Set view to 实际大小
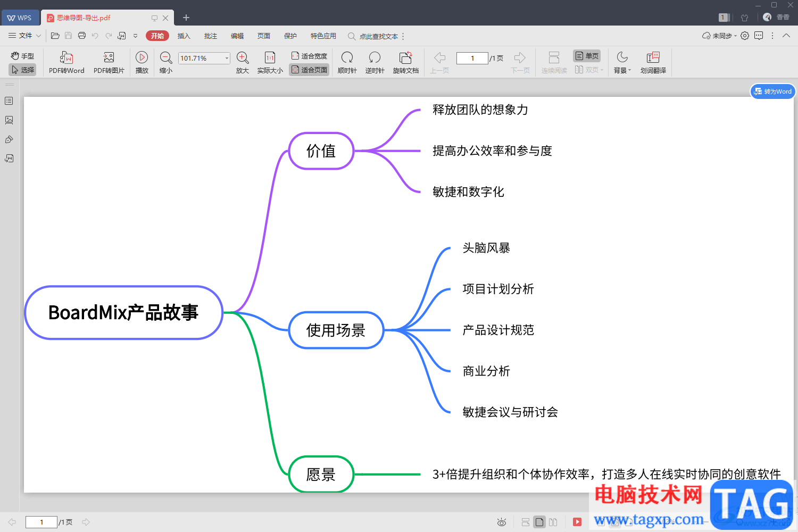798x532 pixels. [x=270, y=63]
